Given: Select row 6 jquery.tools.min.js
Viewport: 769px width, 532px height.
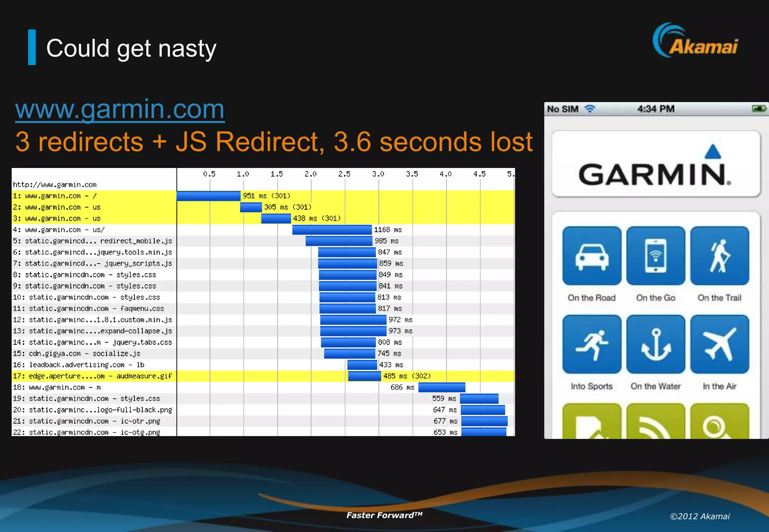Looking at the screenshot, I should pos(263,252).
